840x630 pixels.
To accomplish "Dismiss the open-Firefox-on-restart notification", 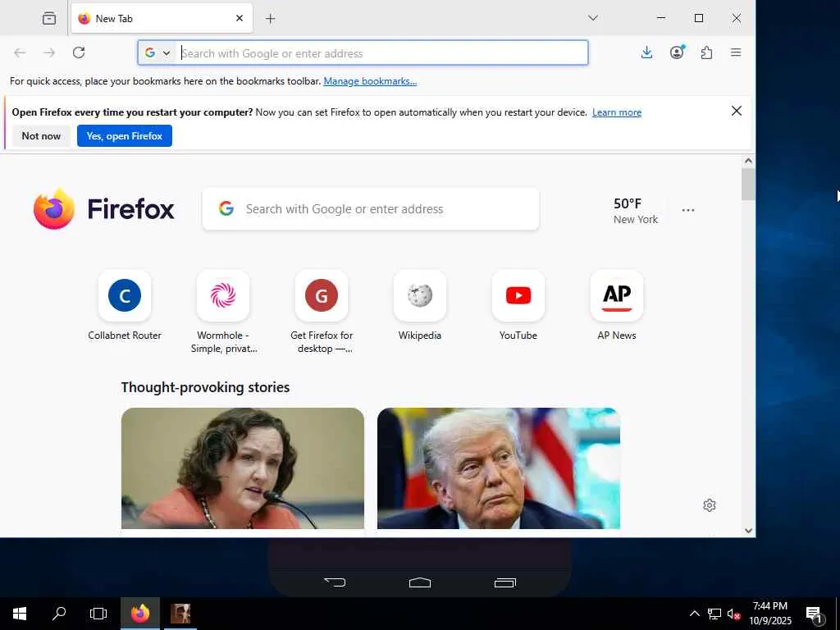I will (737, 111).
